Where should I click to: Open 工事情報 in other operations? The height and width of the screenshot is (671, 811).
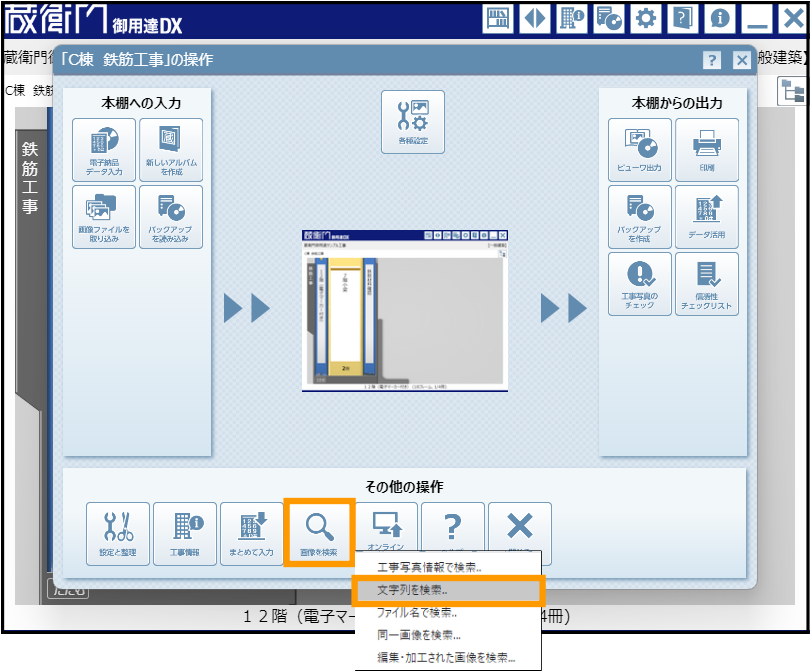tap(185, 533)
